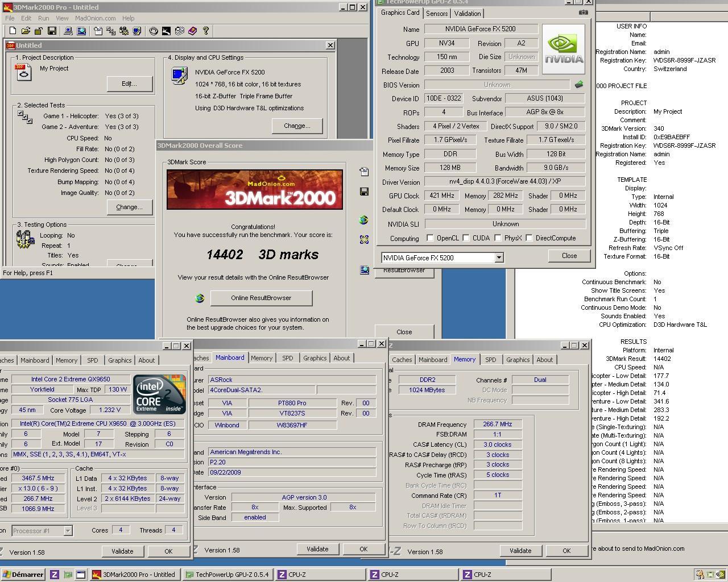Open the Run menu in 3DMark2000

click(43, 18)
